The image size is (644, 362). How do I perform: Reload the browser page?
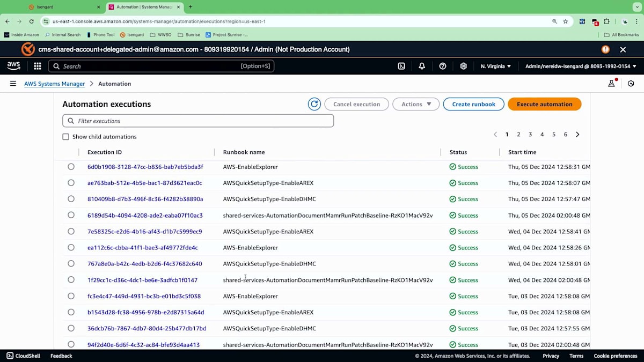32,21
